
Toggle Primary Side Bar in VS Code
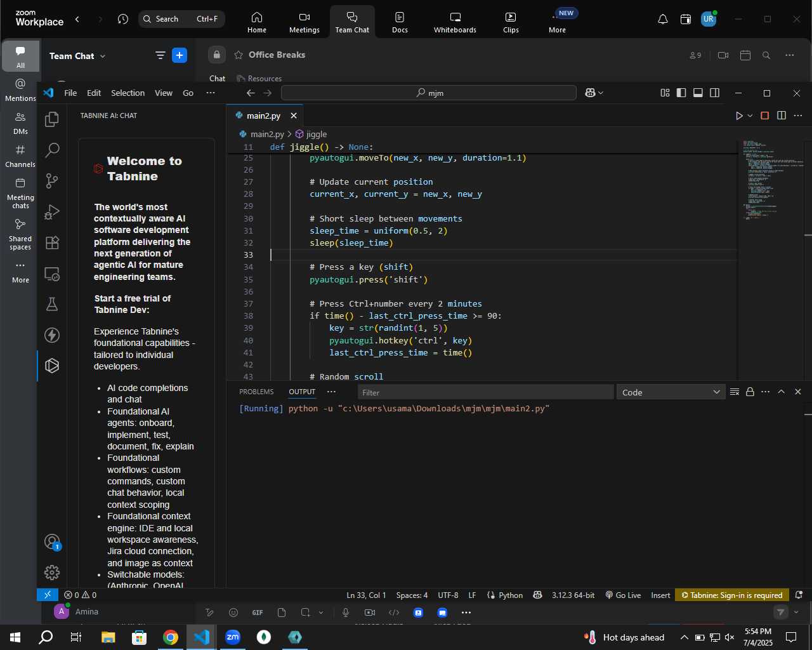[x=681, y=93]
